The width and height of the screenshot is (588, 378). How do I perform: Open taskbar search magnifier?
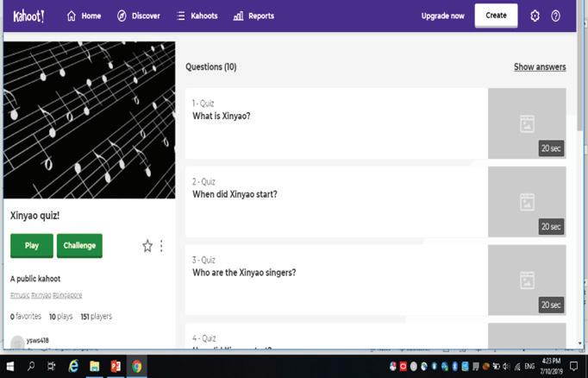pos(31,366)
